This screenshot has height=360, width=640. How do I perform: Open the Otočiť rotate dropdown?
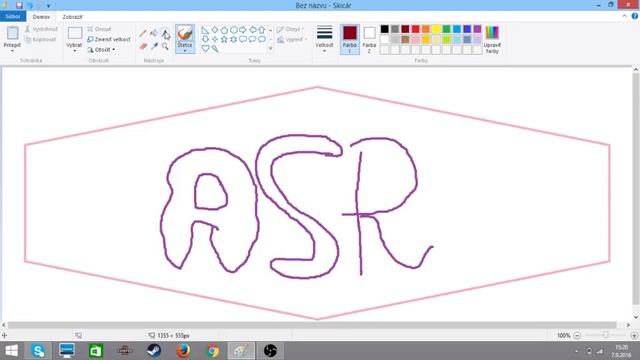click(x=101, y=50)
